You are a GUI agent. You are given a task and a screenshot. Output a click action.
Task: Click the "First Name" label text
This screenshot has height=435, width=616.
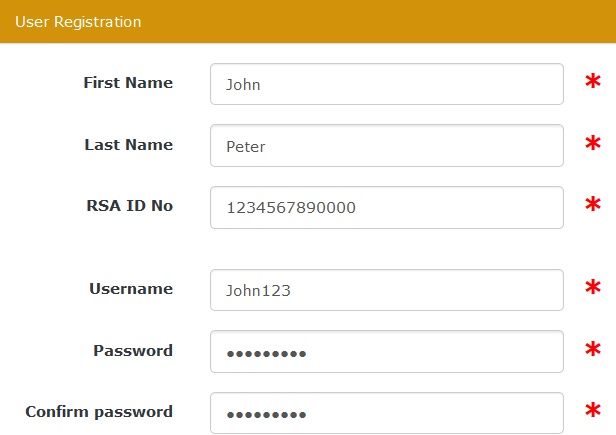pos(128,83)
